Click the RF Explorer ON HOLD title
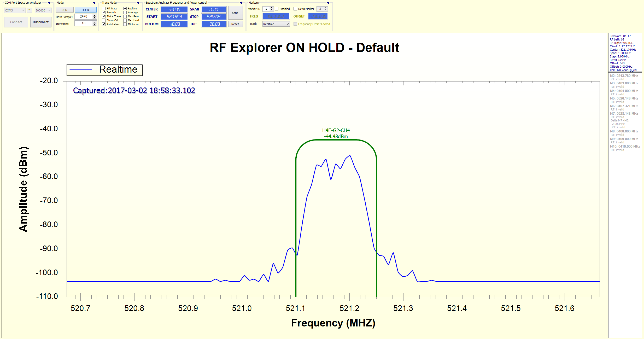Viewport: 644px width, 339px height. click(x=305, y=48)
